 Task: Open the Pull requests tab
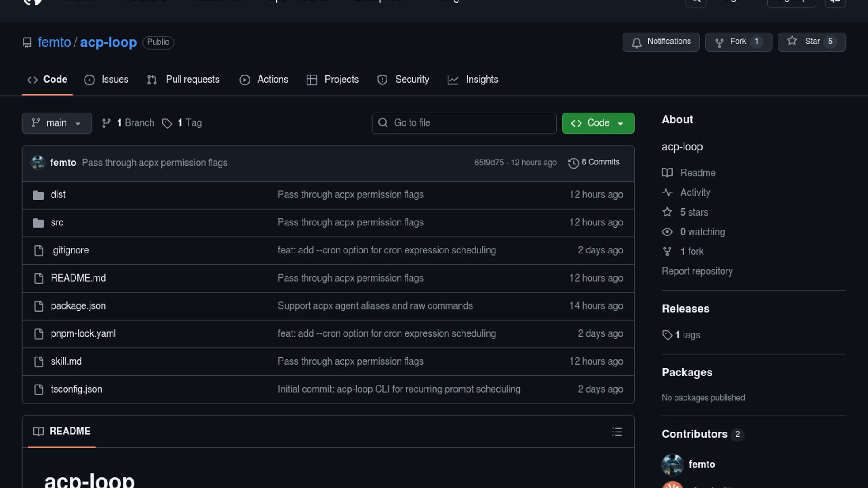tap(184, 80)
